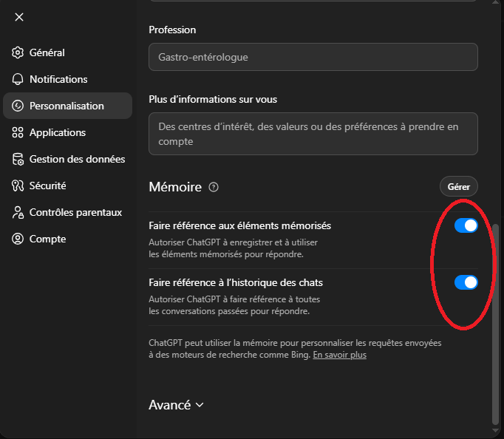Switch to the Sécurité settings tab
This screenshot has height=439, width=504.
coord(47,186)
